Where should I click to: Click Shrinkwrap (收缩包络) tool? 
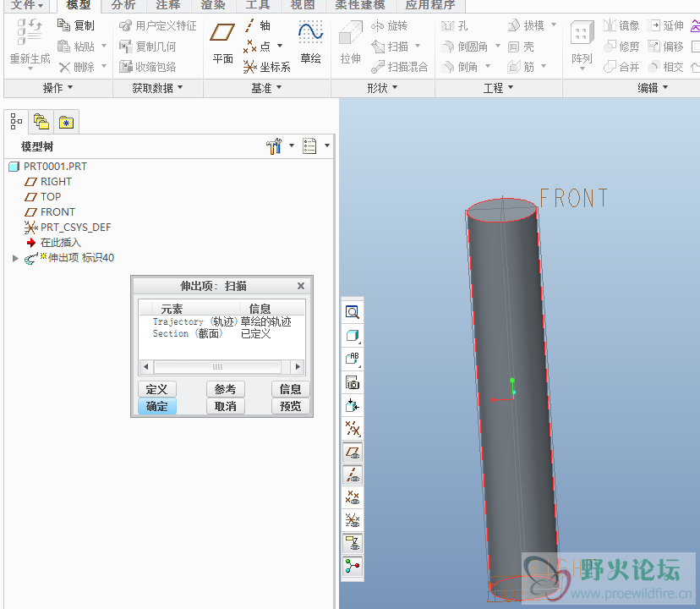(148, 67)
